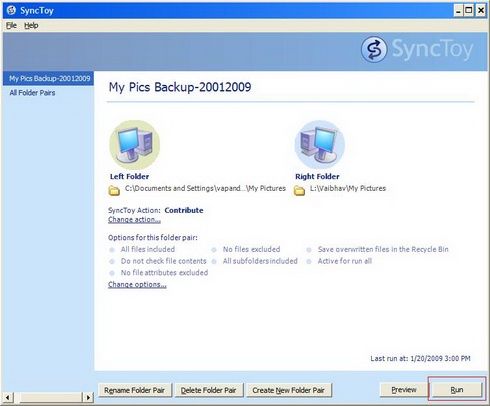Maximize the SyncToy window
490x406 pixels.
[469, 11]
